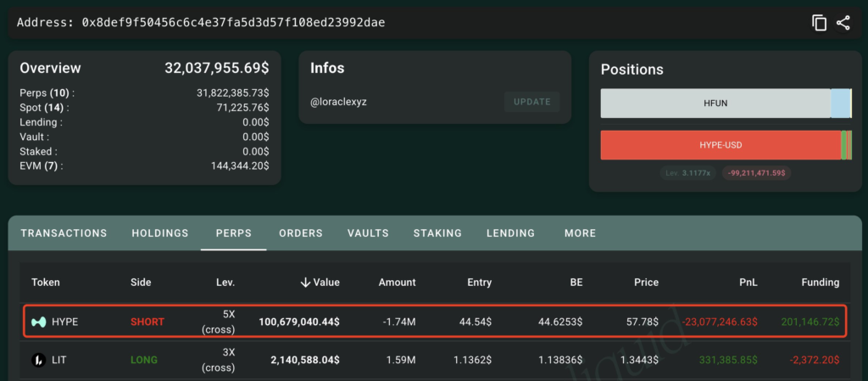
Task: Click the -1.74M amount cell
Action: (x=400, y=322)
